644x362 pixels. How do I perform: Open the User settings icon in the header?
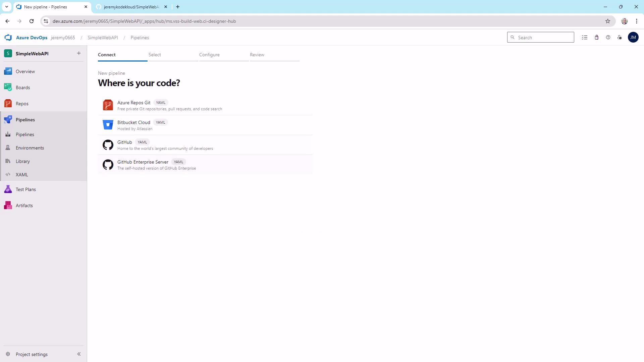[620, 38]
